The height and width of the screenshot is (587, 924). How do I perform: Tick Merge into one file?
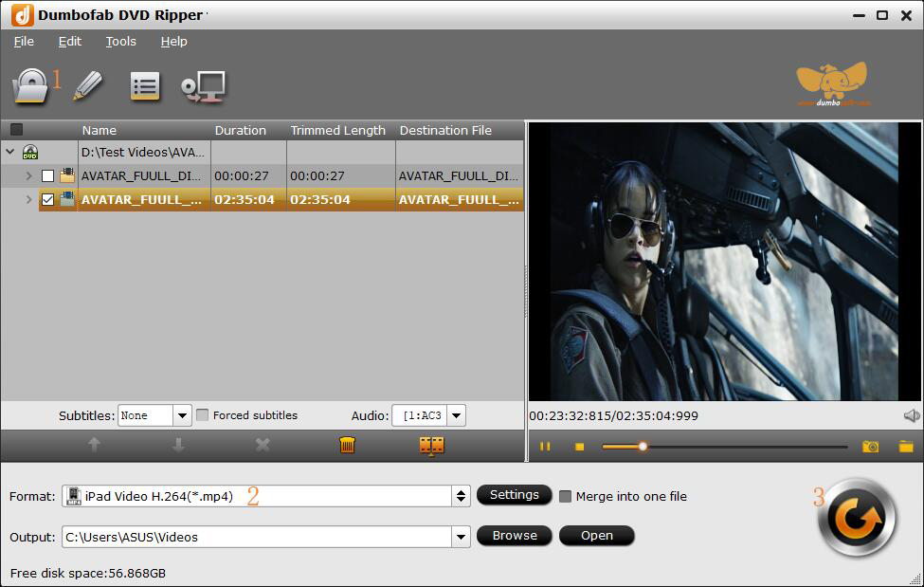coord(566,496)
